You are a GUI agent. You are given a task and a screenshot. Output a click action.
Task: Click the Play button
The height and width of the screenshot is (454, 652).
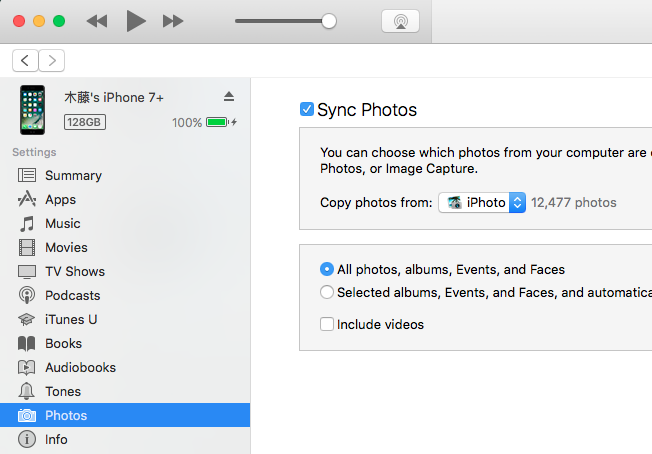(x=136, y=21)
